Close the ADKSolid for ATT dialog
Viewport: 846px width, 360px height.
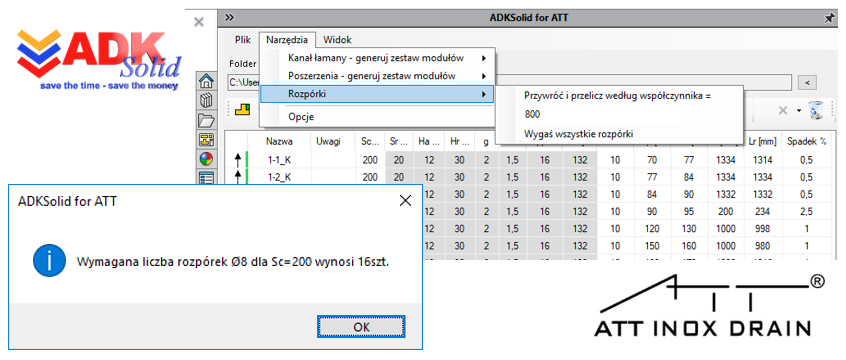pos(405,201)
